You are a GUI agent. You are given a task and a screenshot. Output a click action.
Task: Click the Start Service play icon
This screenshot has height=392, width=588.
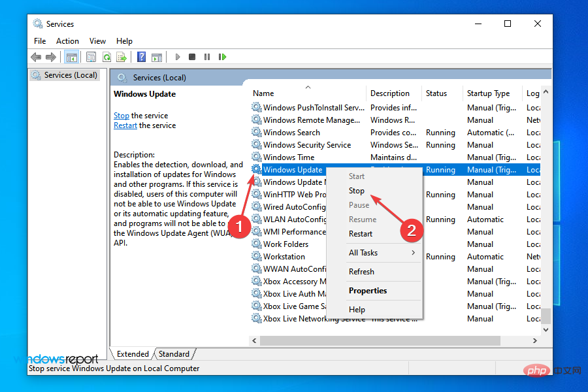click(x=178, y=57)
